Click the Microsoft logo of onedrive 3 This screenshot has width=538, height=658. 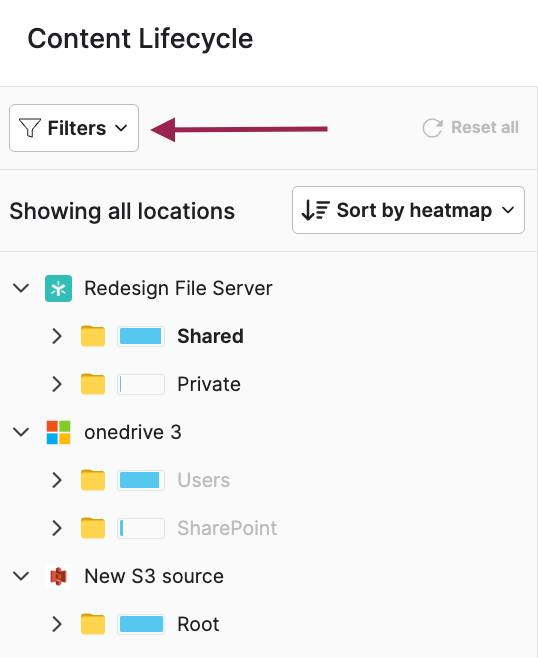pos(58,432)
